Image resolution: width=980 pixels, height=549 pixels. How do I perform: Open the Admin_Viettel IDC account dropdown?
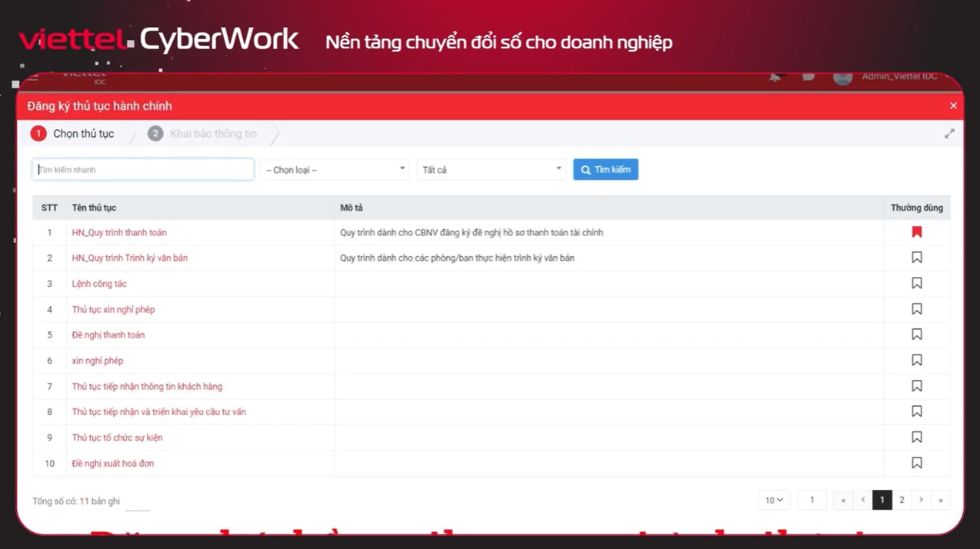pyautogui.click(x=905, y=76)
